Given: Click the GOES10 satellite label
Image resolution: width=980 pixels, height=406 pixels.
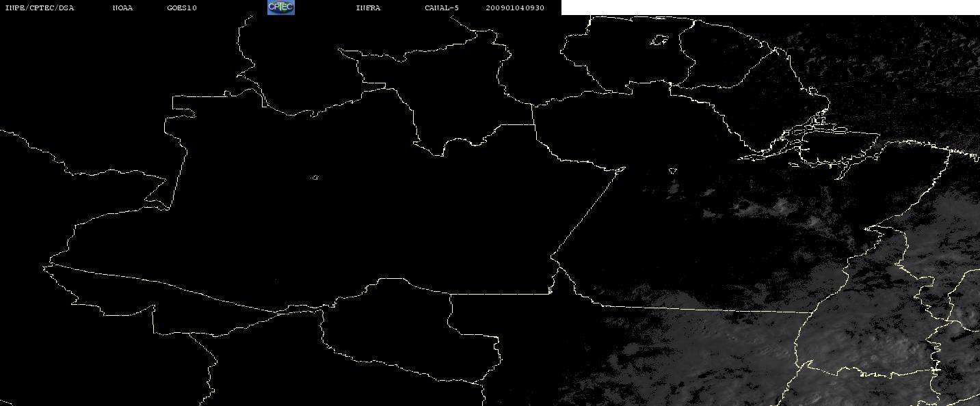Looking at the screenshot, I should click(182, 8).
